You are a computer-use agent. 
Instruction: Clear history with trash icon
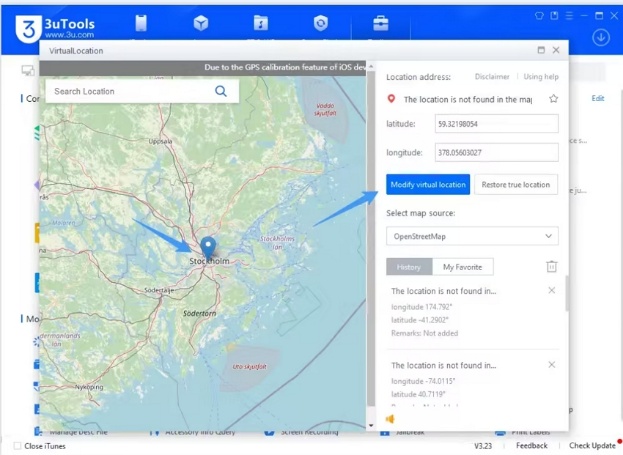coord(551,266)
